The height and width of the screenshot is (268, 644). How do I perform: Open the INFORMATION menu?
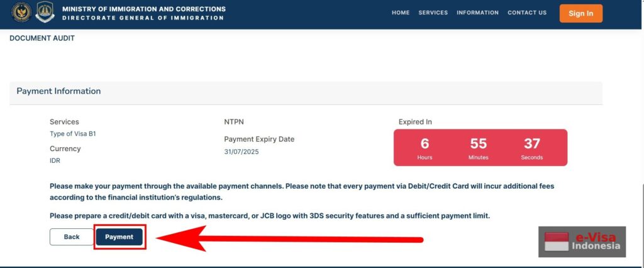point(478,13)
